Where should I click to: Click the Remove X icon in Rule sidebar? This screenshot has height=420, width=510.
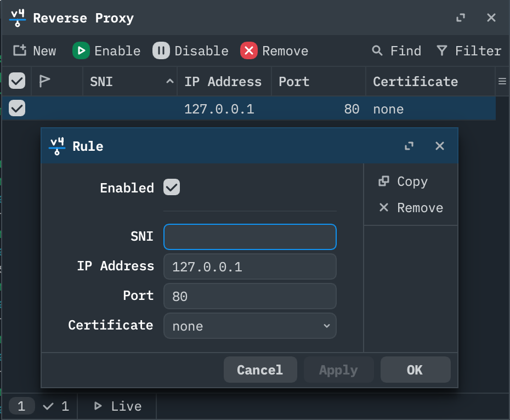(x=384, y=207)
